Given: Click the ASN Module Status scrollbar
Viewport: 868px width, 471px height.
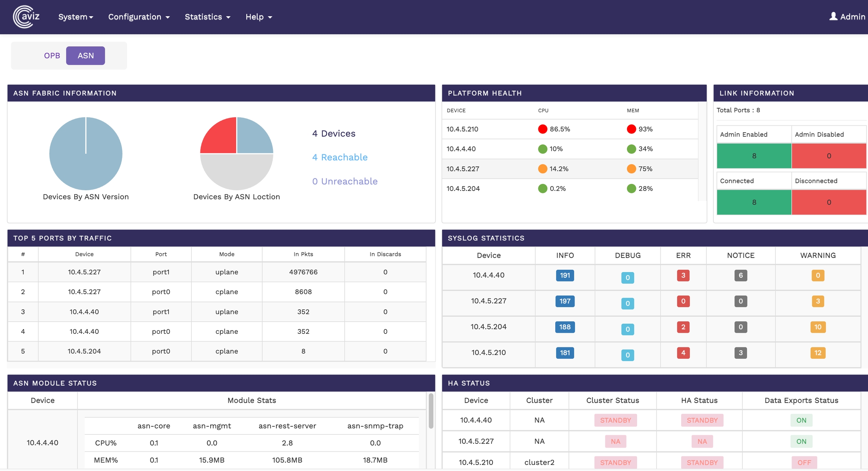Looking at the screenshot, I should 431,411.
